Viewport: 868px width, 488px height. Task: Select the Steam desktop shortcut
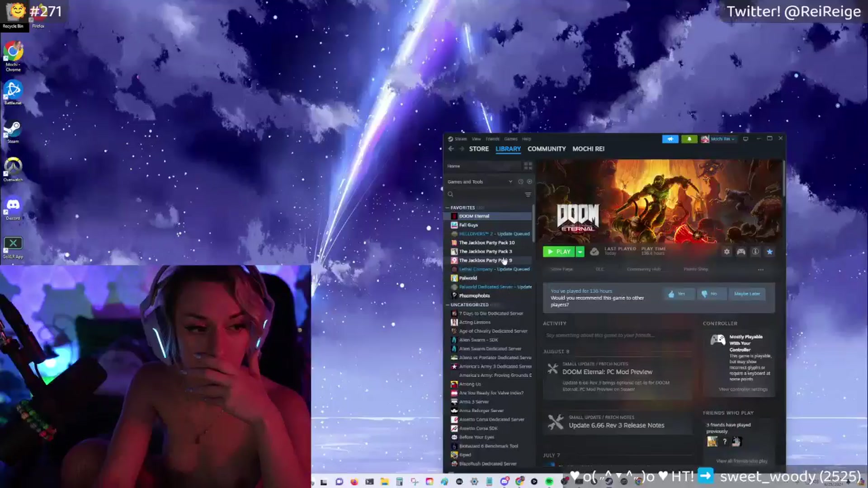13,132
